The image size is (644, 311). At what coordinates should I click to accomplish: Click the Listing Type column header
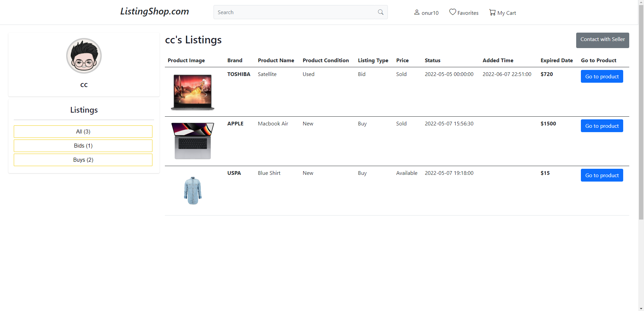tap(373, 60)
